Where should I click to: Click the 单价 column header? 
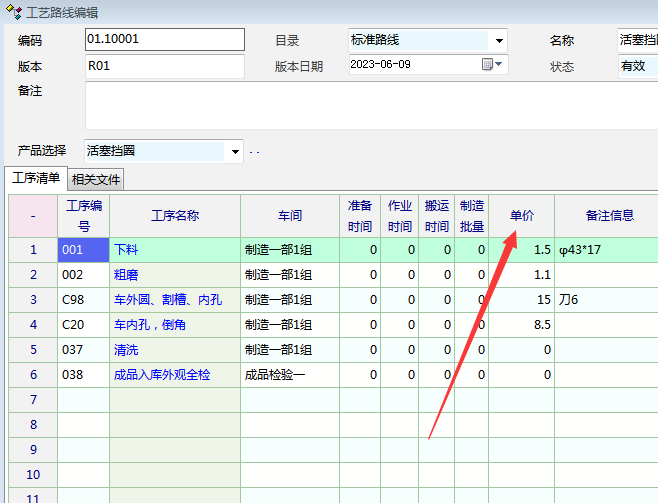coord(521,215)
